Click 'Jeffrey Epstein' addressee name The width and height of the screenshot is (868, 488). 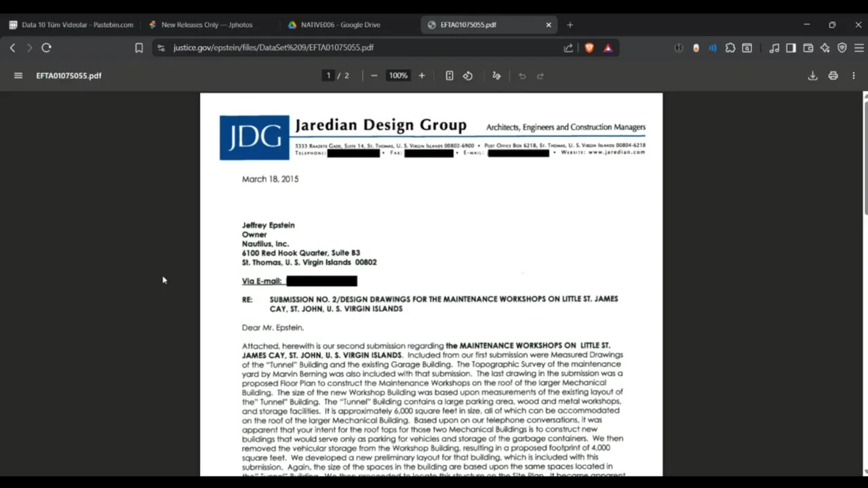(269, 225)
